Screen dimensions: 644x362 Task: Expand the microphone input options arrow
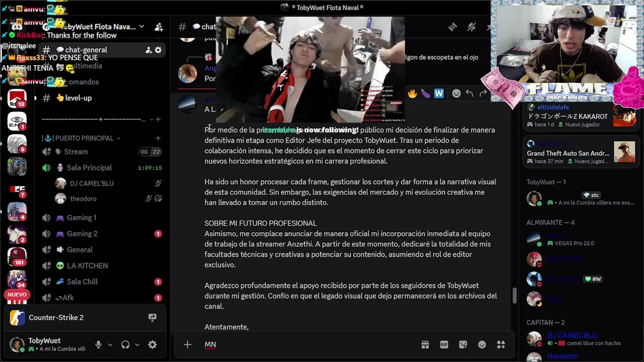[110, 345]
